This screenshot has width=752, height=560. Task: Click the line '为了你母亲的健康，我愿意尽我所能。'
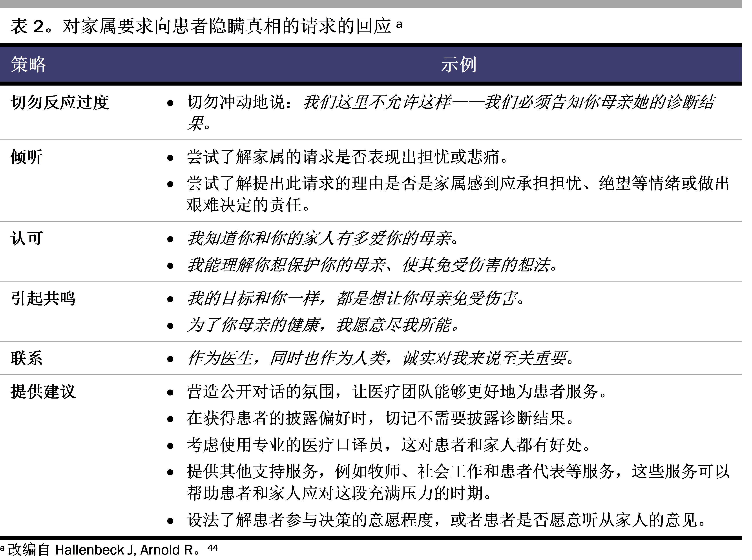(x=323, y=325)
